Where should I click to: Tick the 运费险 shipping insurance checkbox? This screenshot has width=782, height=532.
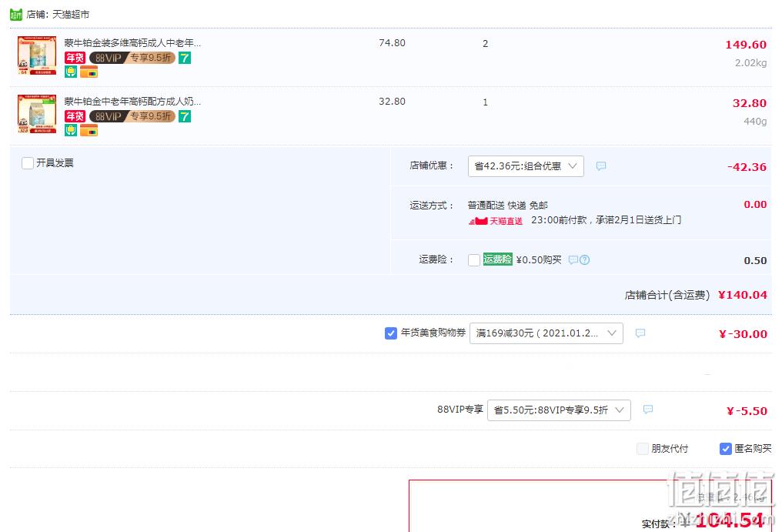pos(474,260)
